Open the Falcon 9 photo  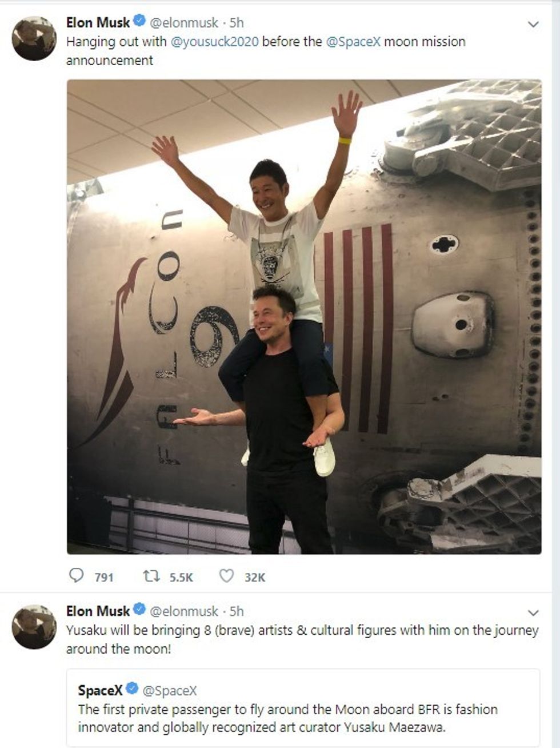tap(304, 316)
